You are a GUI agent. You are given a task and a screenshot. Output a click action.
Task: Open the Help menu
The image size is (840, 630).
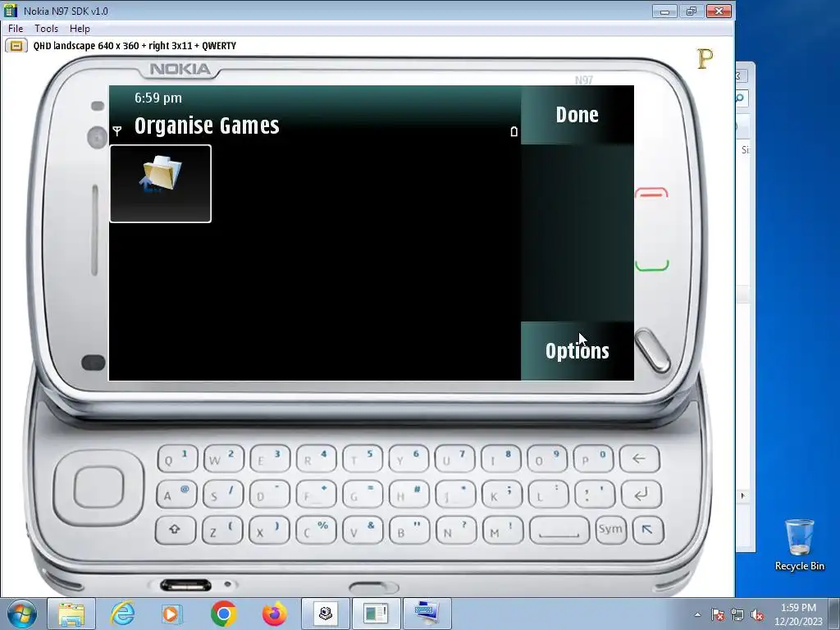click(x=80, y=29)
